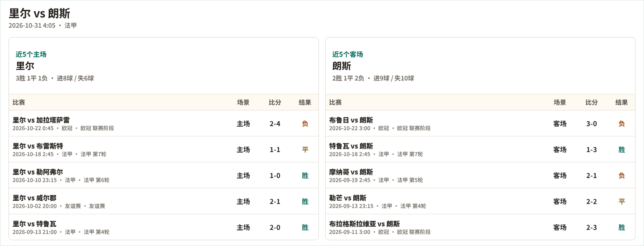Viewport: 644px width, 246px height.
Task: Click the 近5个客场 heading
Action: click(x=347, y=54)
